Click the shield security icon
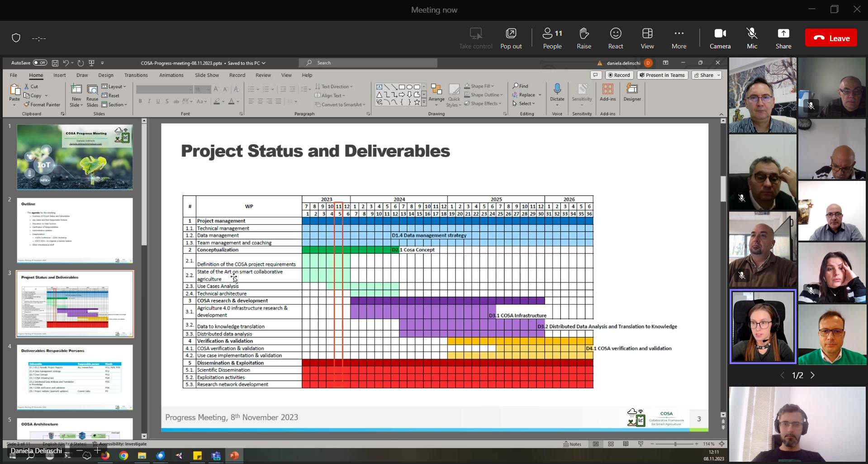The image size is (868, 464). click(x=16, y=38)
